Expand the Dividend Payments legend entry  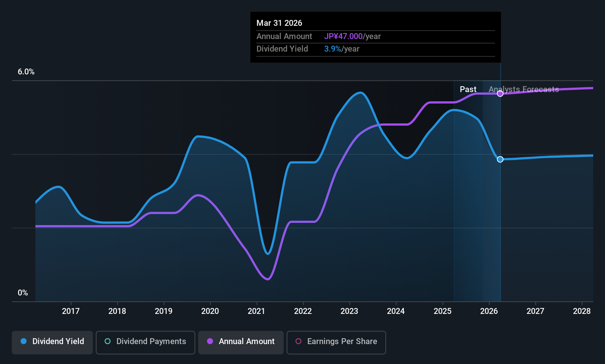tap(145, 342)
